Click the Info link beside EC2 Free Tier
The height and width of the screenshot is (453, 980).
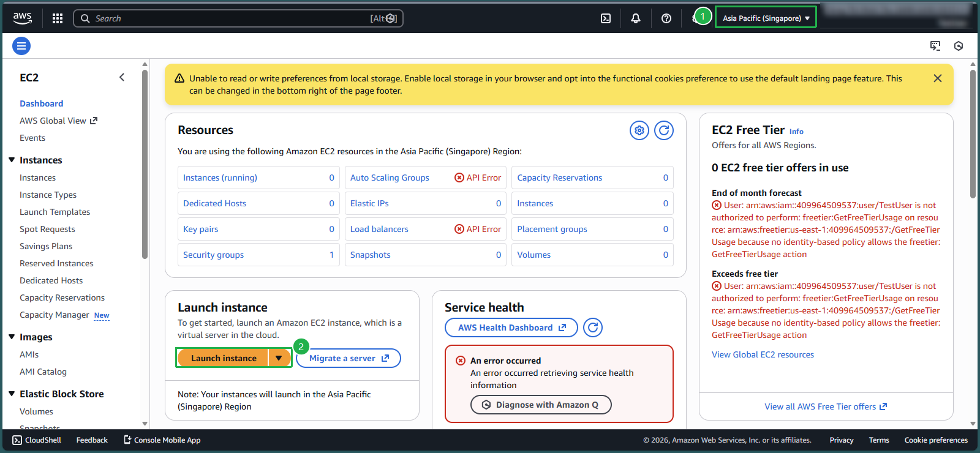(x=796, y=131)
